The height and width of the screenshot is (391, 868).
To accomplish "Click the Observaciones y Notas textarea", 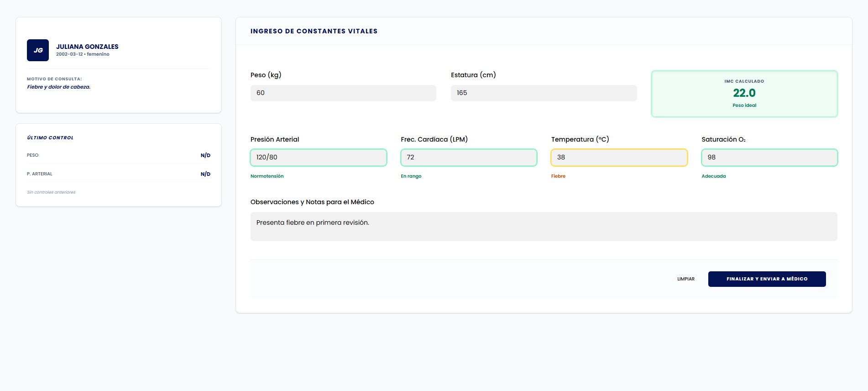I will (544, 227).
